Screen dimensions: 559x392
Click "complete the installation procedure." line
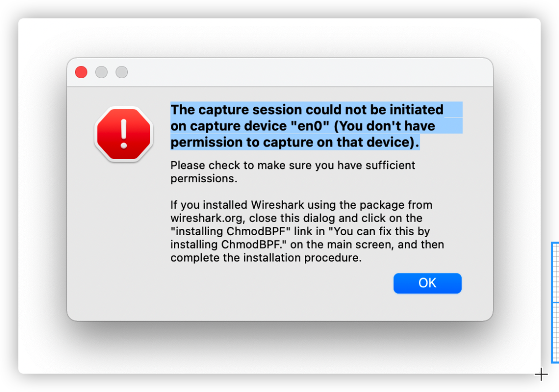tap(266, 258)
